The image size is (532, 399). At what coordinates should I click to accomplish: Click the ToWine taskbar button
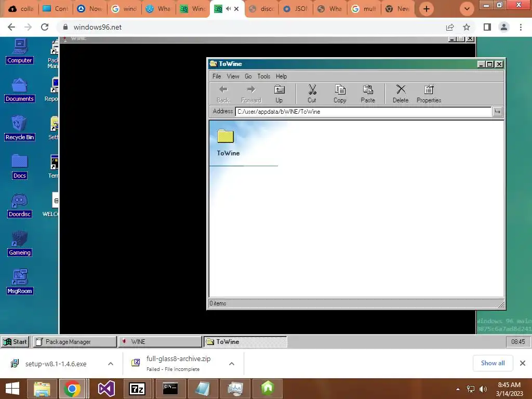(x=245, y=342)
